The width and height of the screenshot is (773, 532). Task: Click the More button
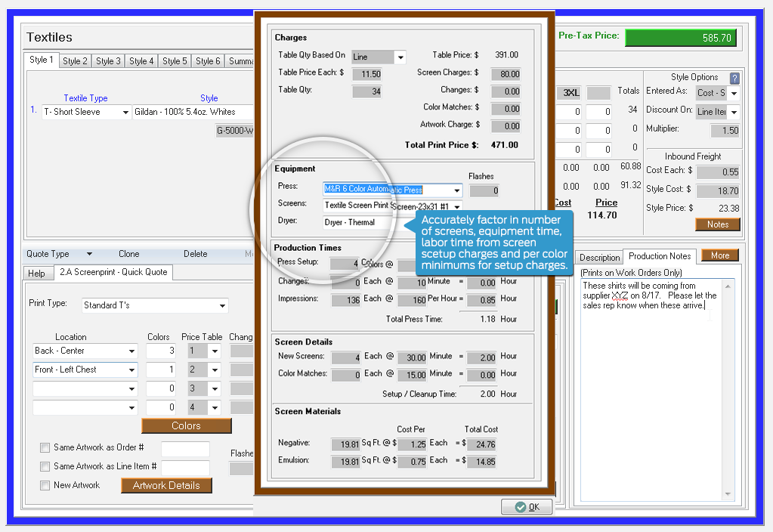[x=719, y=255]
